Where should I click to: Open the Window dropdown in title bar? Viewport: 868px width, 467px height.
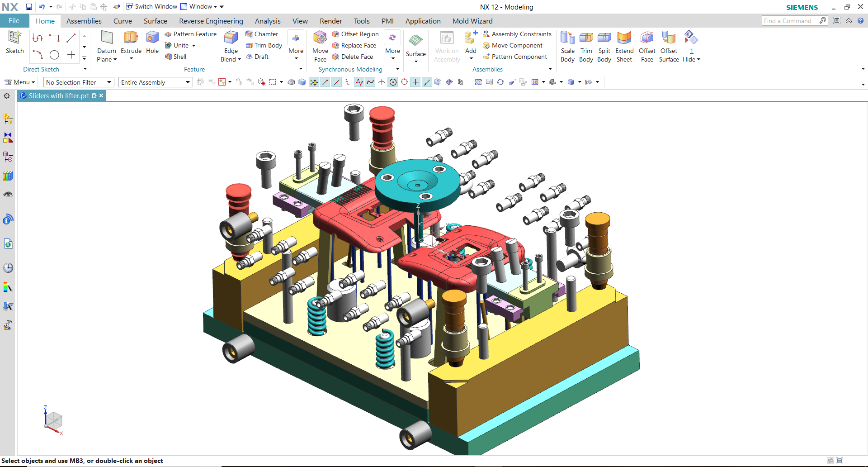[x=199, y=7]
